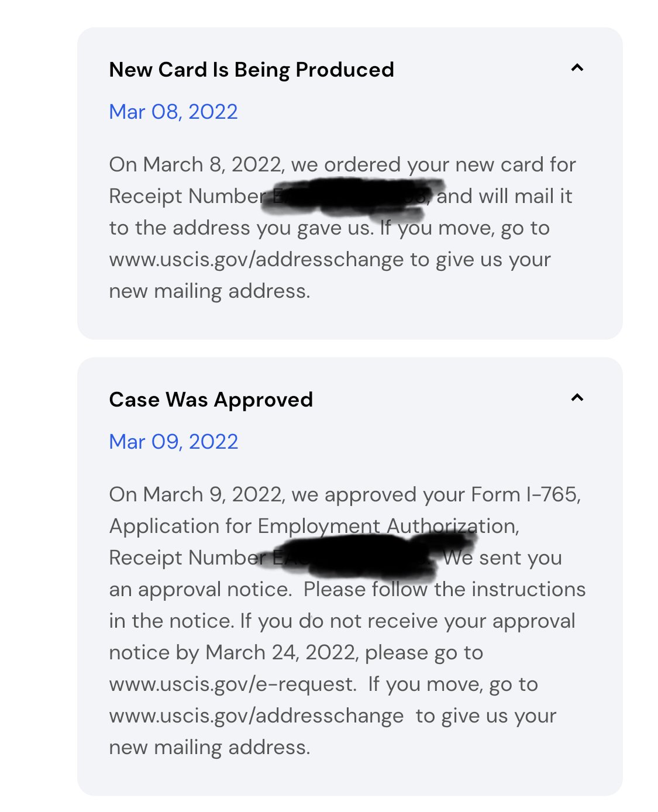The image size is (658, 812).
Task: Select the New Card Is Being Produced heading
Action: pos(252,70)
